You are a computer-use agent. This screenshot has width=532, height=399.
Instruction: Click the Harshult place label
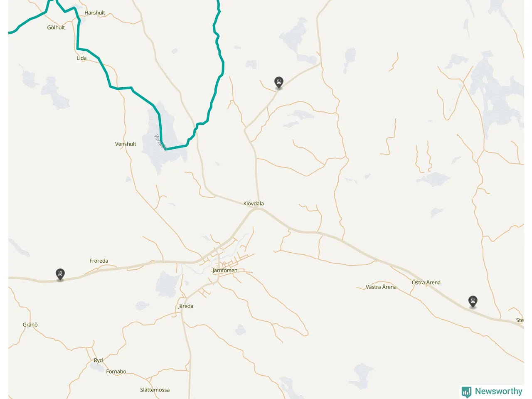click(x=95, y=12)
